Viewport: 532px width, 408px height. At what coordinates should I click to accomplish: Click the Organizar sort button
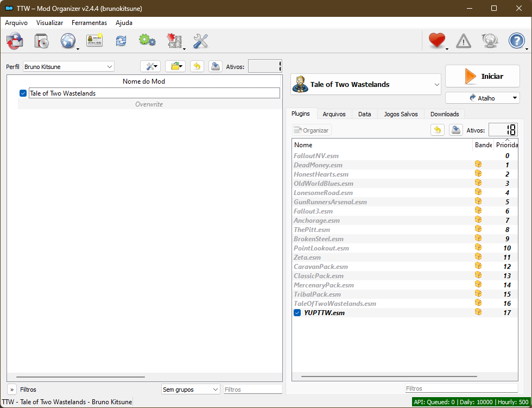(312, 130)
